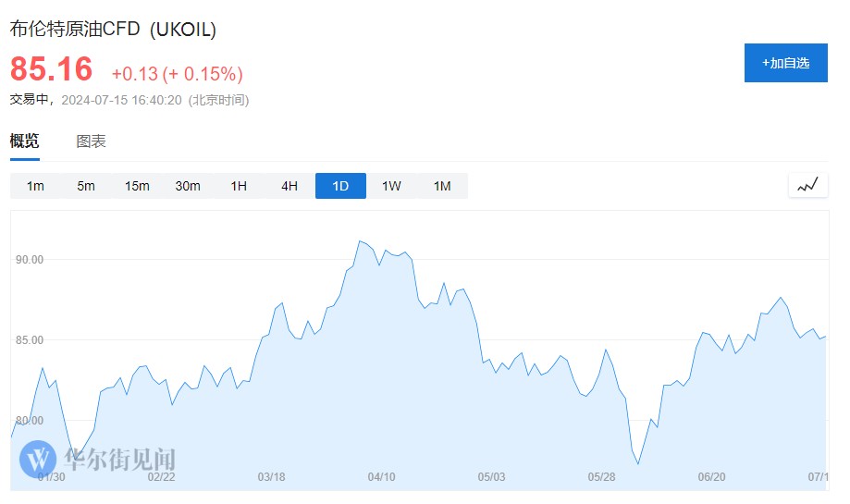This screenshot has width=850, height=504.
Task: Add UKOIL to watchlist with 加自选
Action: coord(785,63)
